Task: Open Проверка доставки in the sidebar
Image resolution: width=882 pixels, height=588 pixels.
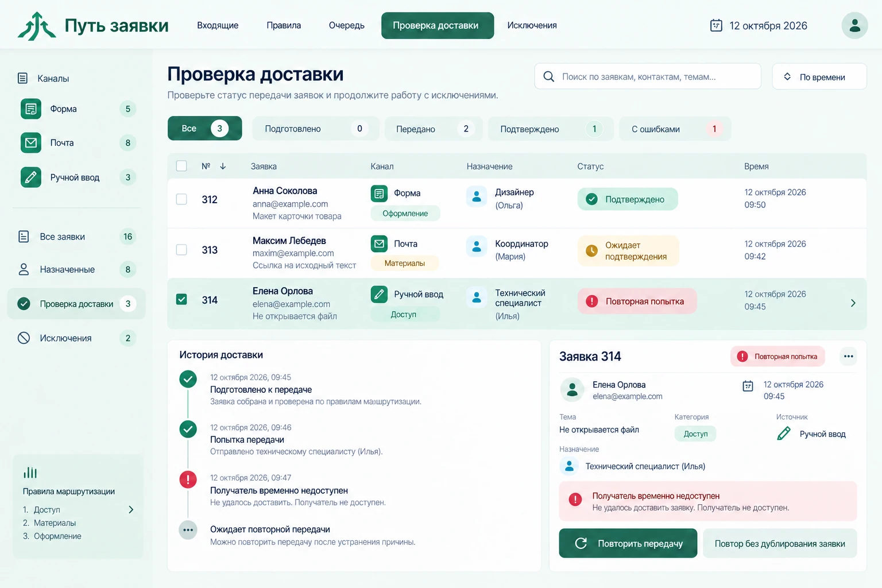Action: (76, 304)
